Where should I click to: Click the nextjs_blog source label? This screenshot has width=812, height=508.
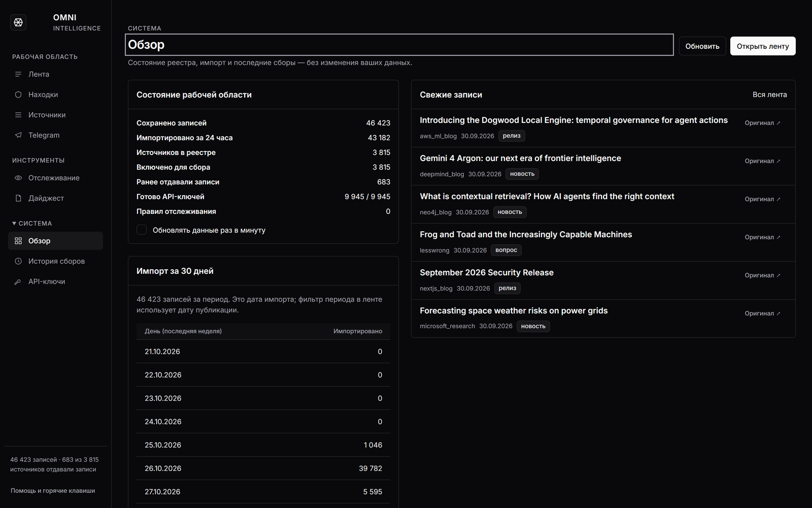436,288
